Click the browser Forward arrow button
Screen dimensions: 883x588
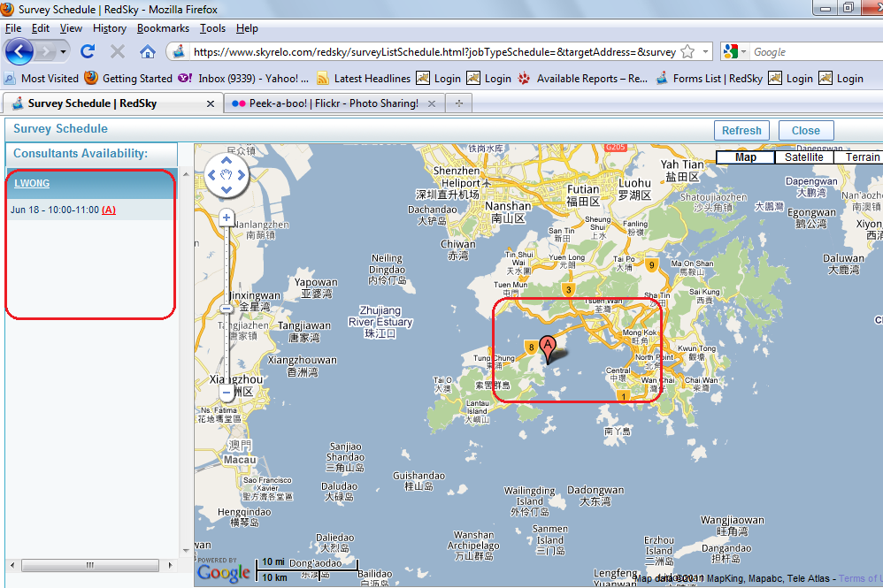point(46,52)
